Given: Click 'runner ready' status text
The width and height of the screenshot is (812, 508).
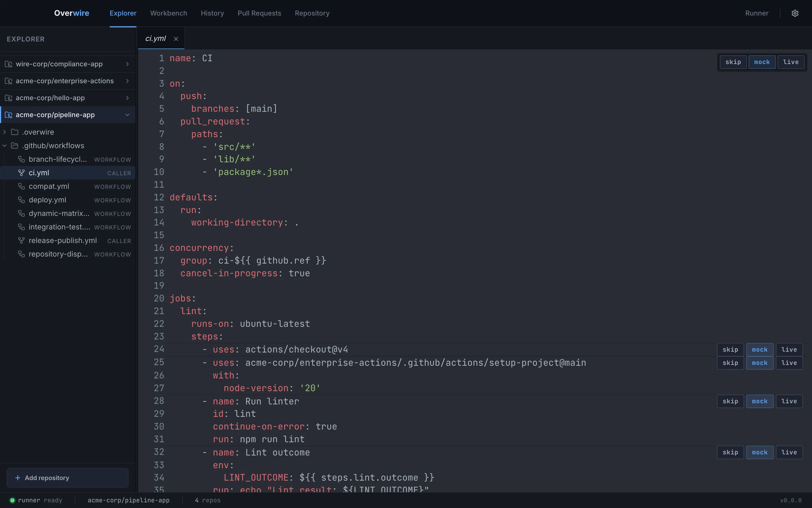Looking at the screenshot, I should [x=40, y=500].
